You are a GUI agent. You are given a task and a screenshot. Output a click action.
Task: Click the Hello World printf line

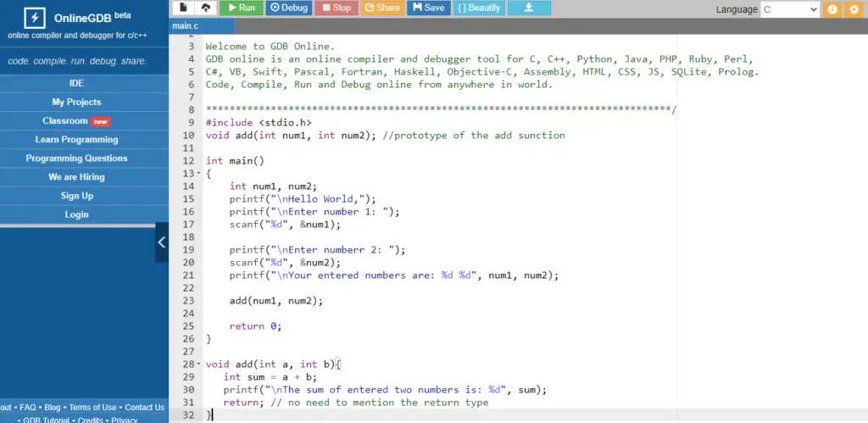point(303,198)
